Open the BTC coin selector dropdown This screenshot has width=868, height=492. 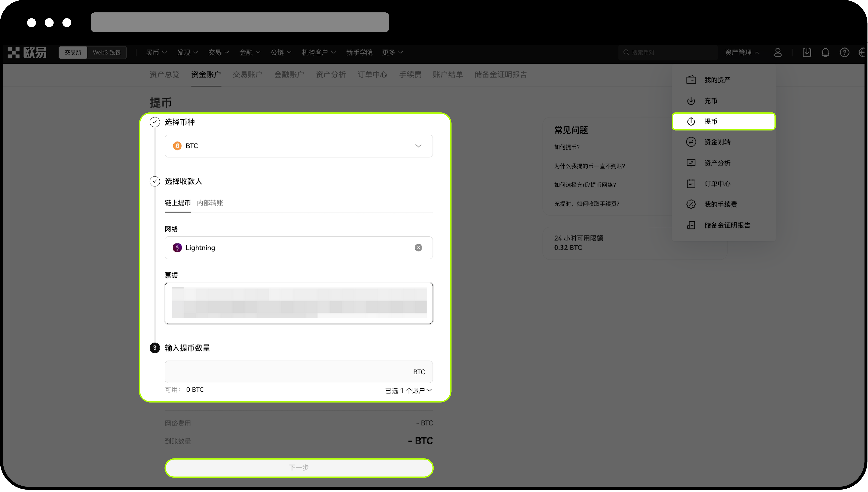pos(299,146)
